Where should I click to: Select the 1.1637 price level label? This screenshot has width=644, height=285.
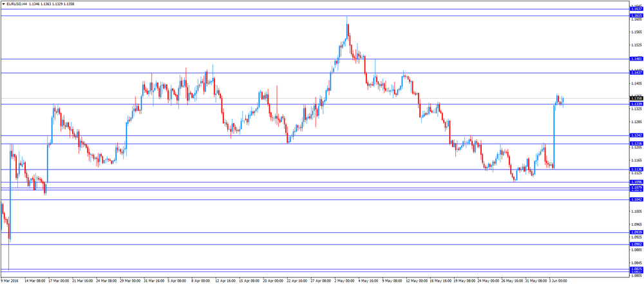[636, 8]
